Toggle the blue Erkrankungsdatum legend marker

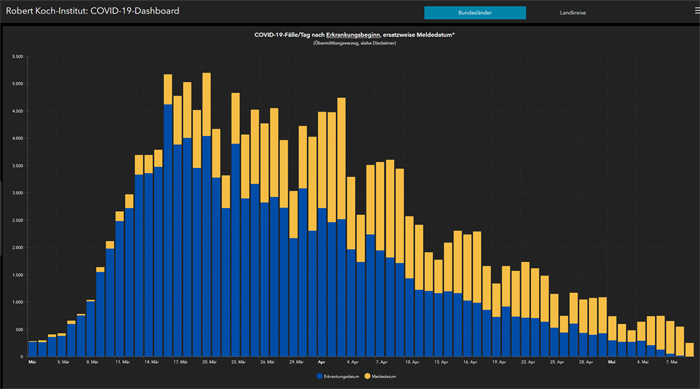(319, 376)
